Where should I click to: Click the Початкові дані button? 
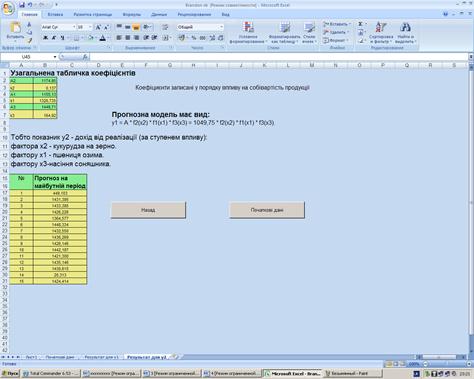coord(267,210)
